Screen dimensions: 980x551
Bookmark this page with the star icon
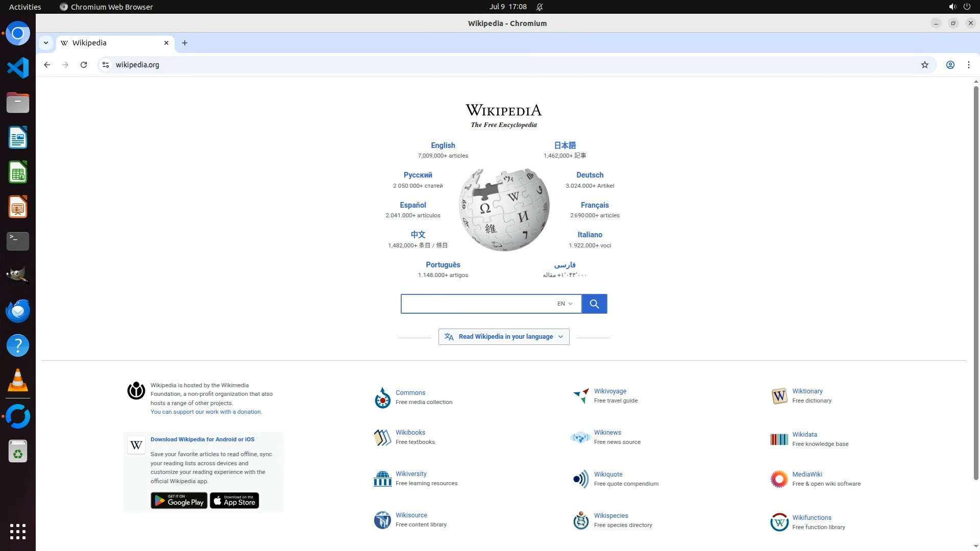pyautogui.click(x=924, y=65)
